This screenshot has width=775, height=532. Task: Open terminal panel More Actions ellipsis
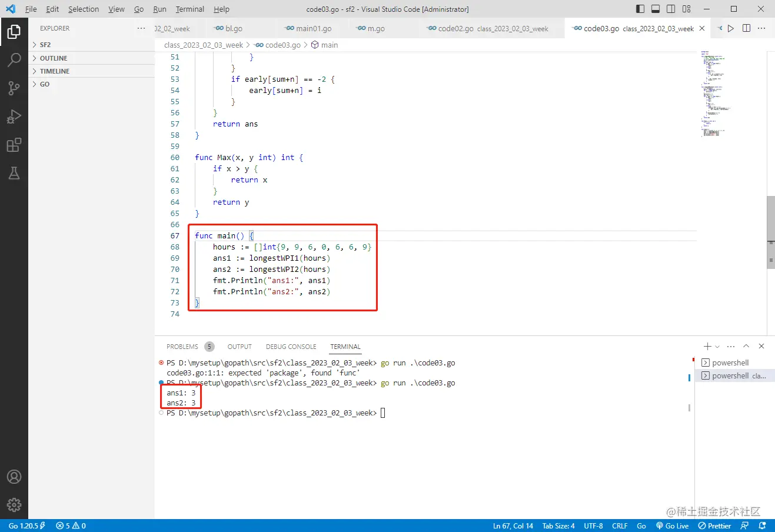click(x=731, y=347)
